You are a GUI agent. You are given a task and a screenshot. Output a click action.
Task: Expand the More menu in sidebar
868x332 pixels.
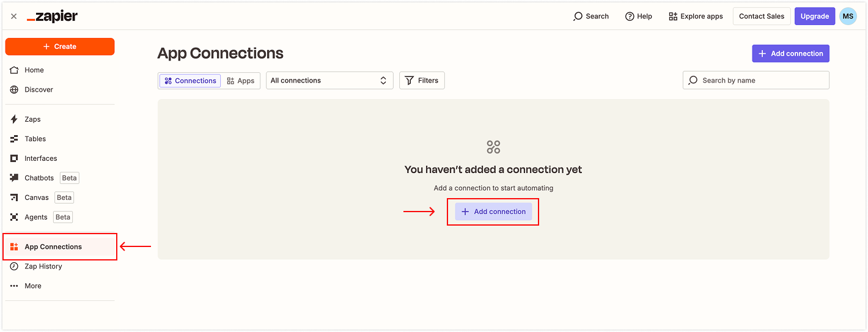coord(14,286)
